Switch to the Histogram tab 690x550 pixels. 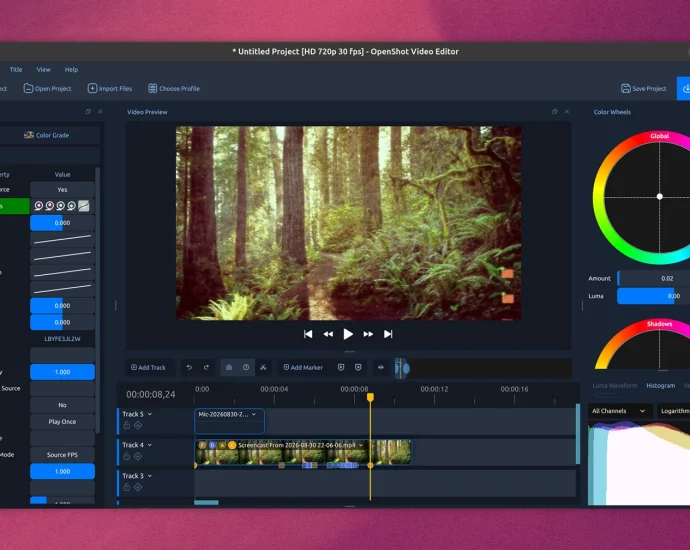(x=661, y=385)
